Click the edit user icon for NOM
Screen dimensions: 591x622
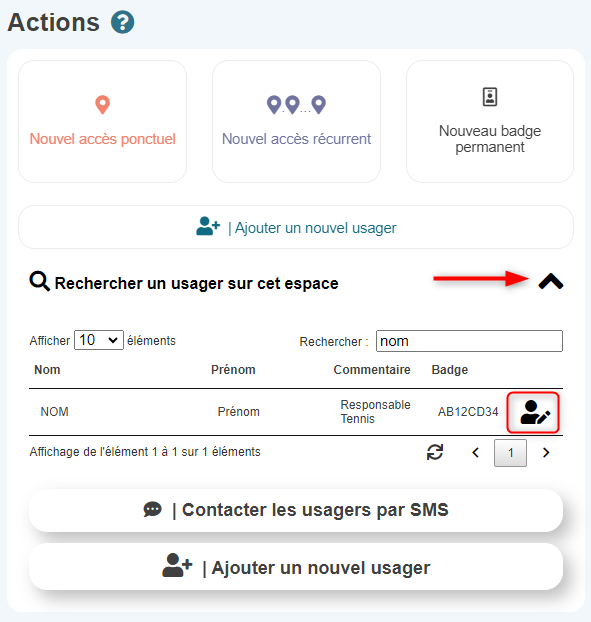[533, 413]
